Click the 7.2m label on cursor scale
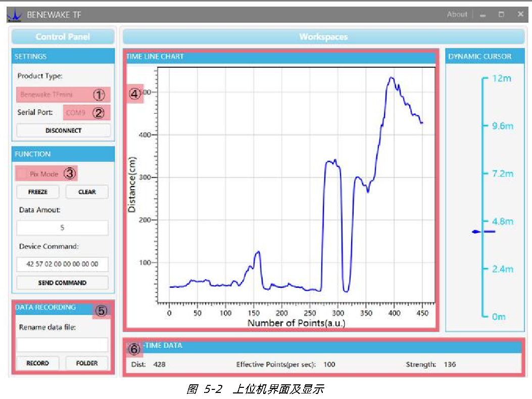The image size is (532, 399). coord(503,173)
